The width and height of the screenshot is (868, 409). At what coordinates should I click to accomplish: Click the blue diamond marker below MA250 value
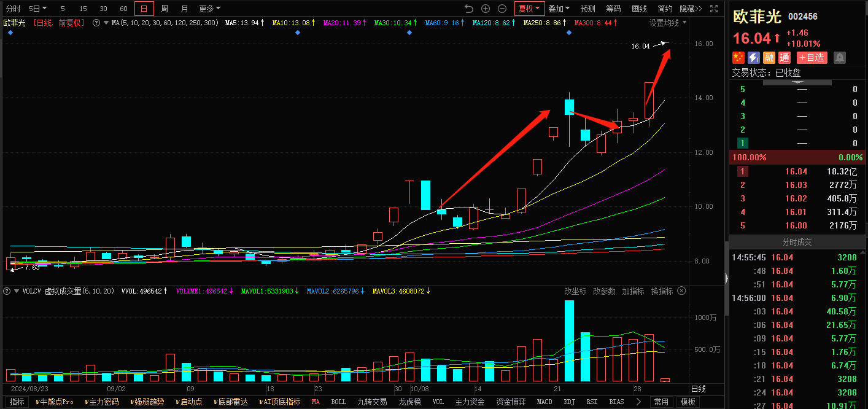[x=569, y=33]
